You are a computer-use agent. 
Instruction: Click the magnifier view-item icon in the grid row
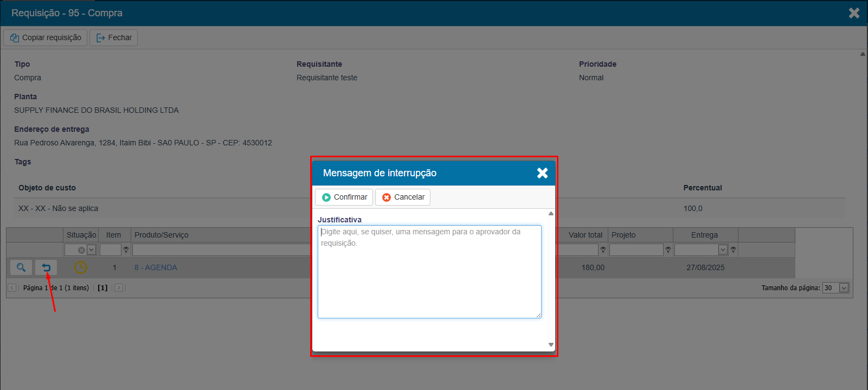coord(21,267)
